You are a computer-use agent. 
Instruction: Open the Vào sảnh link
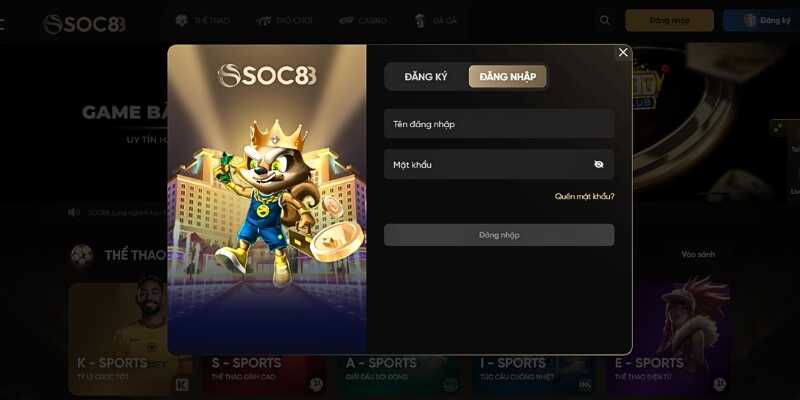[698, 254]
